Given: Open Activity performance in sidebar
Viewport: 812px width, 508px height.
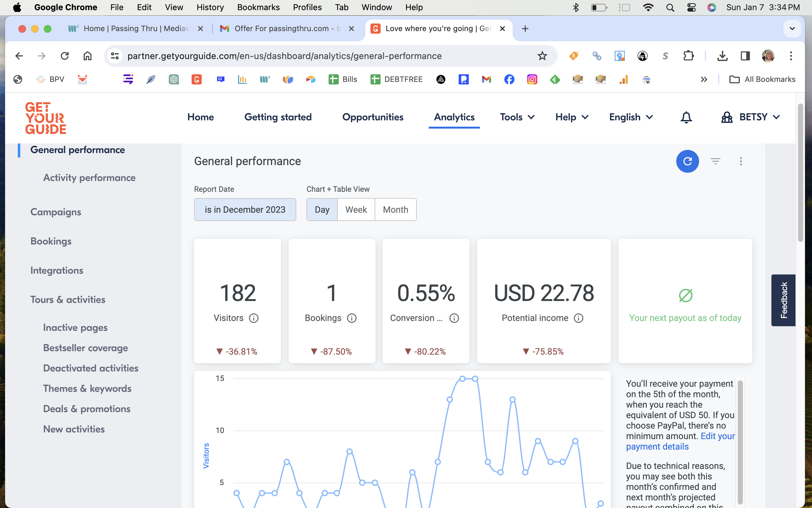Looking at the screenshot, I should click(89, 178).
